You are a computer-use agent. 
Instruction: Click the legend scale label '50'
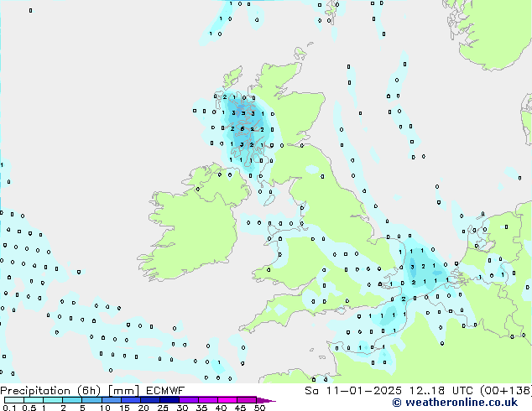click(259, 408)
